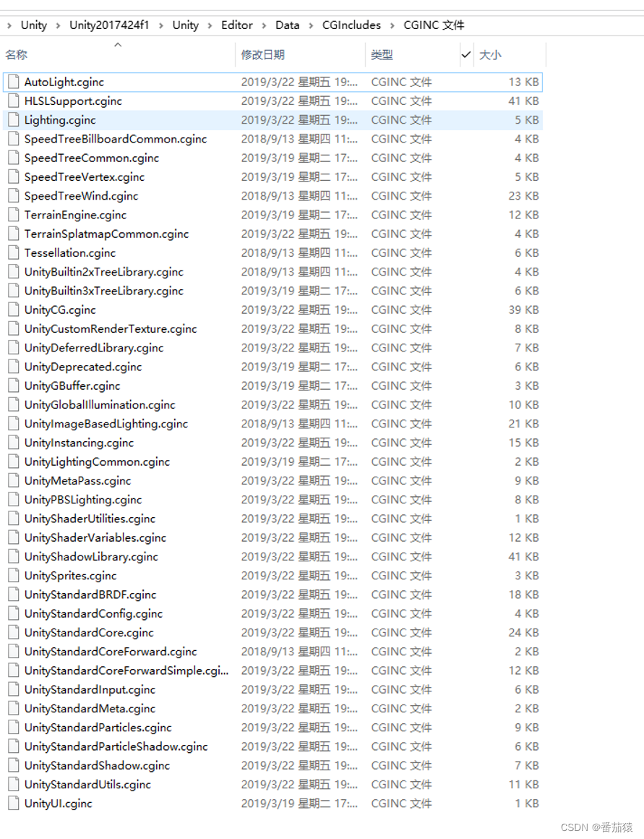Select the Tessellation.cginc file row
Viewport: 644px width, 839px height.
(69, 252)
